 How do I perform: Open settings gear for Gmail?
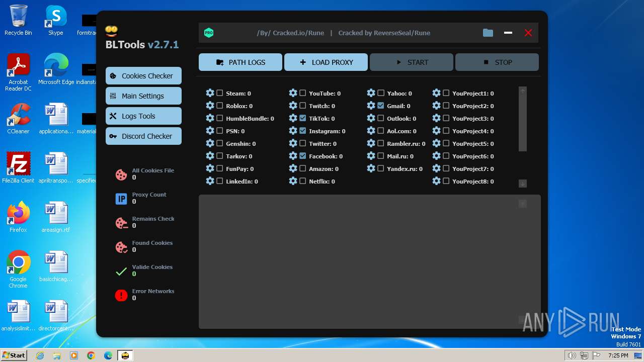[371, 106]
